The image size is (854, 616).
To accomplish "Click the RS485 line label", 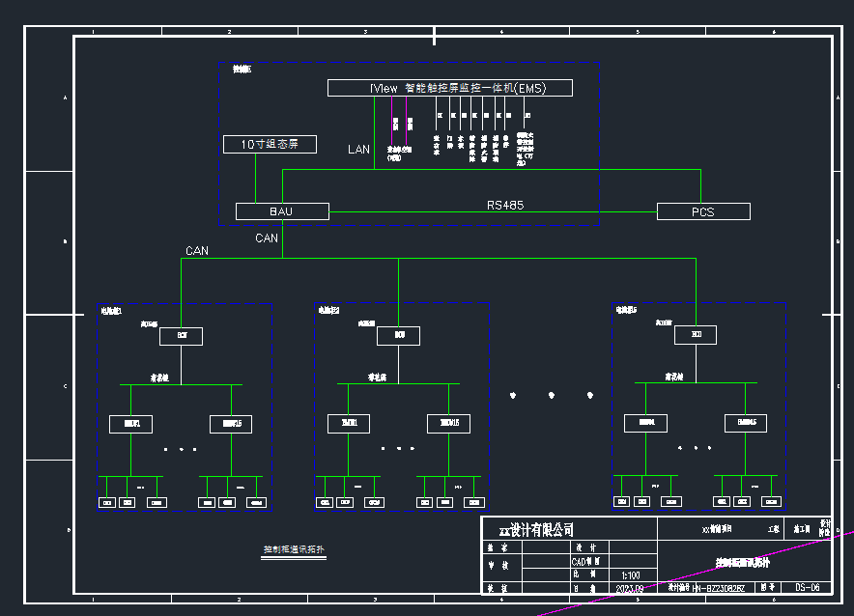I will click(x=505, y=205).
